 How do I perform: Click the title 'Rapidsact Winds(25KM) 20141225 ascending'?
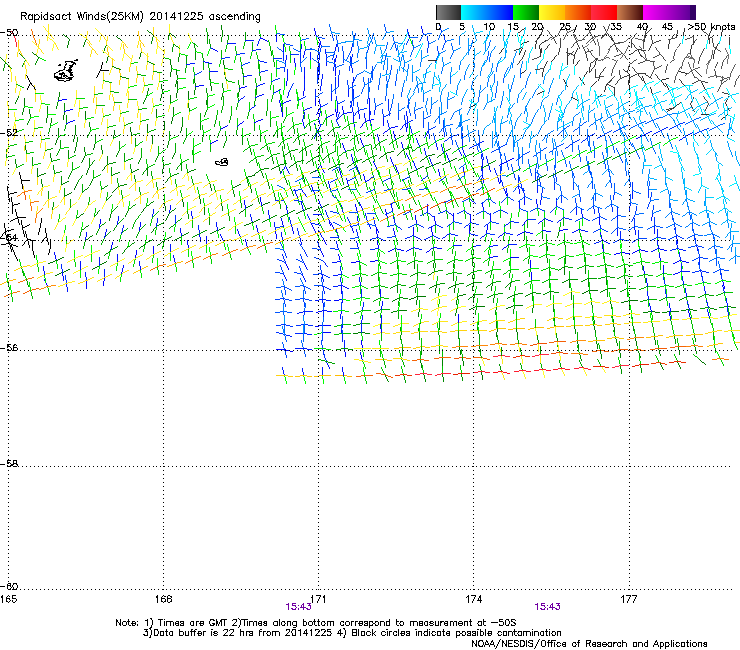click(140, 17)
